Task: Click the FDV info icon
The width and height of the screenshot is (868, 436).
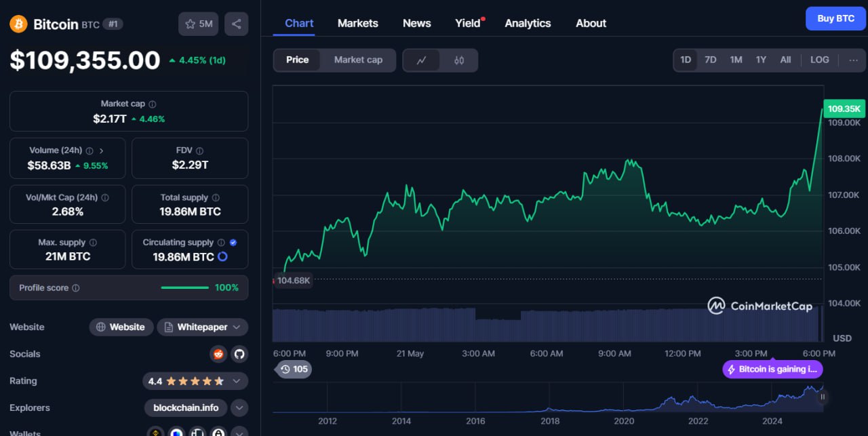Action: point(199,151)
